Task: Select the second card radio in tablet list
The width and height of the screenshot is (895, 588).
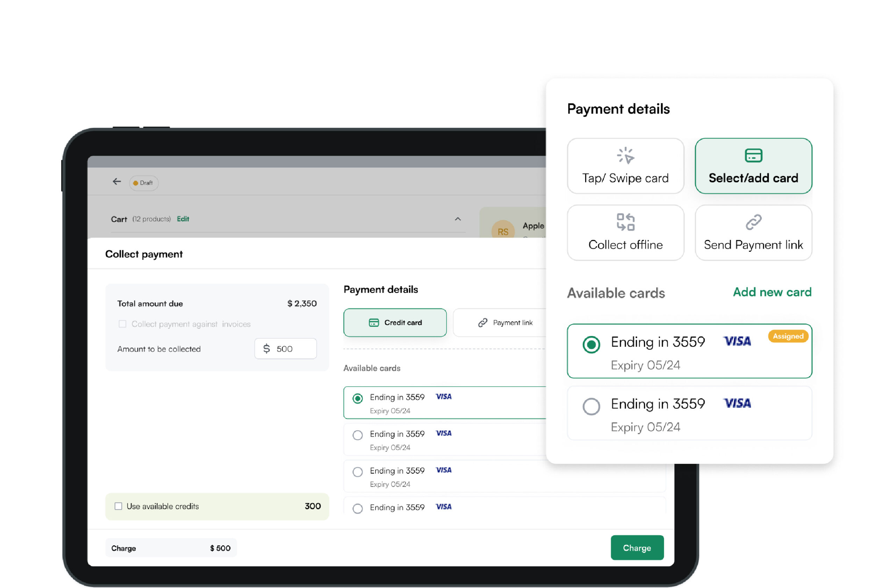Action: tap(357, 435)
